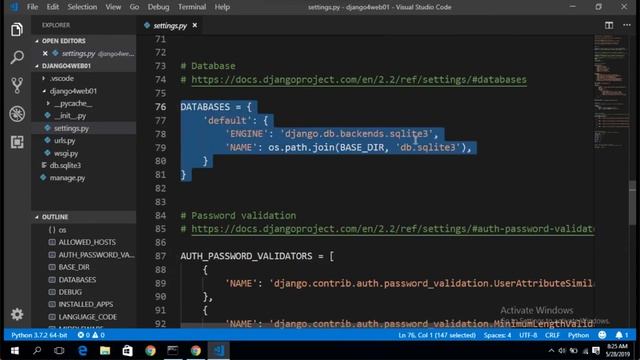Change indentation via Spaces: 4

point(497,335)
